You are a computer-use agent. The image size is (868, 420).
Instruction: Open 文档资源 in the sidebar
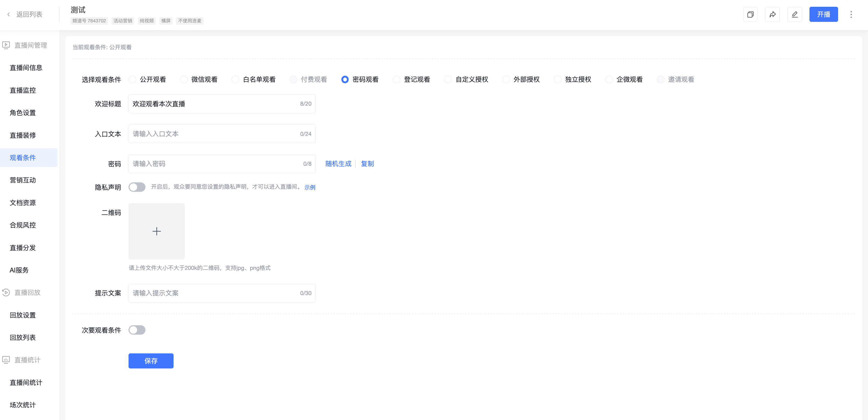(x=23, y=203)
